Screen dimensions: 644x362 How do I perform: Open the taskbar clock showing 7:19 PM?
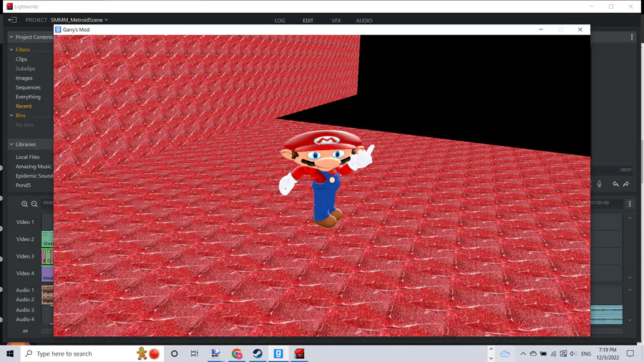[608, 353]
